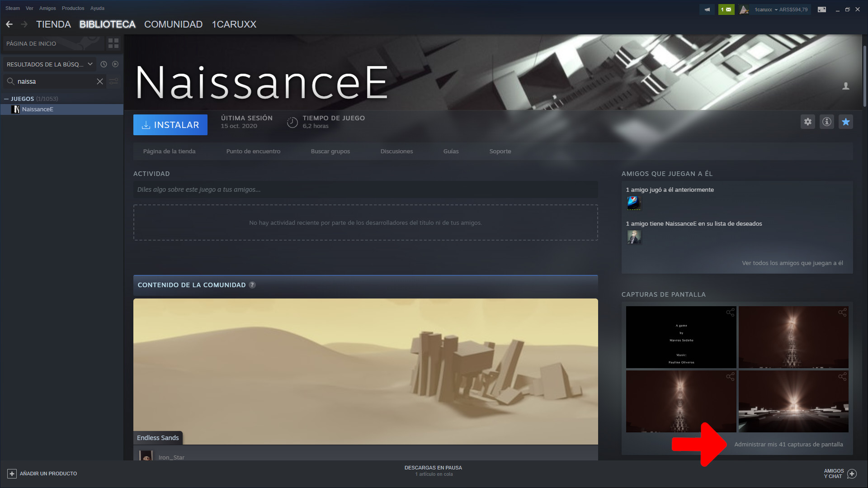Click the friend avatar with NaissanceE wishlisted
The height and width of the screenshot is (488, 868).
[x=634, y=237]
